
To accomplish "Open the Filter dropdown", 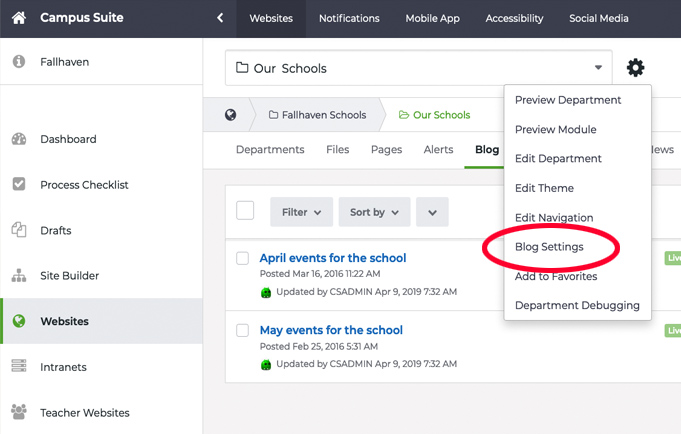I will coord(301,212).
